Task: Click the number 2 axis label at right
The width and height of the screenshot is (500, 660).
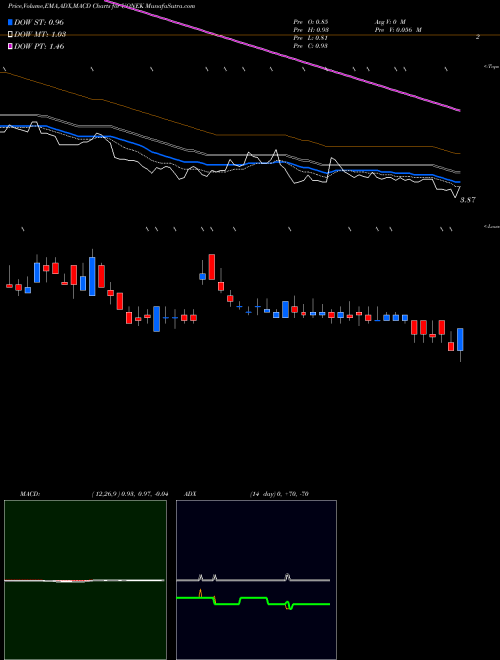Action: click(x=478, y=37)
